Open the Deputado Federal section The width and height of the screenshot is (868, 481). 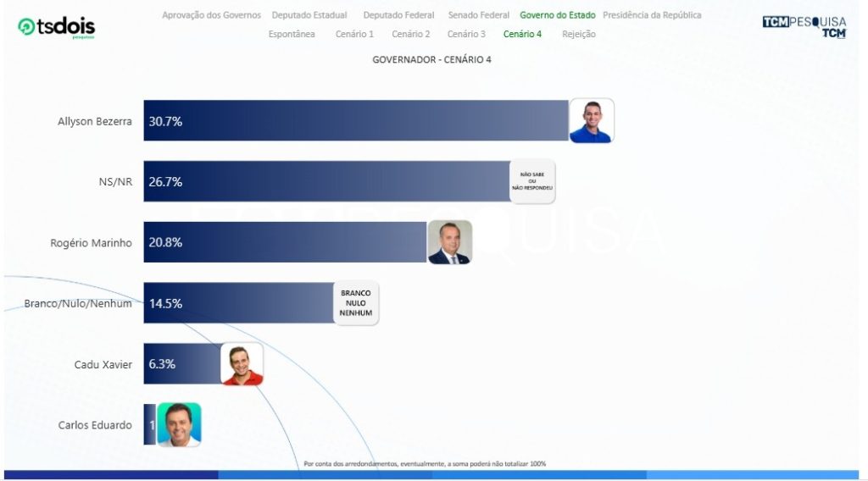(x=398, y=15)
